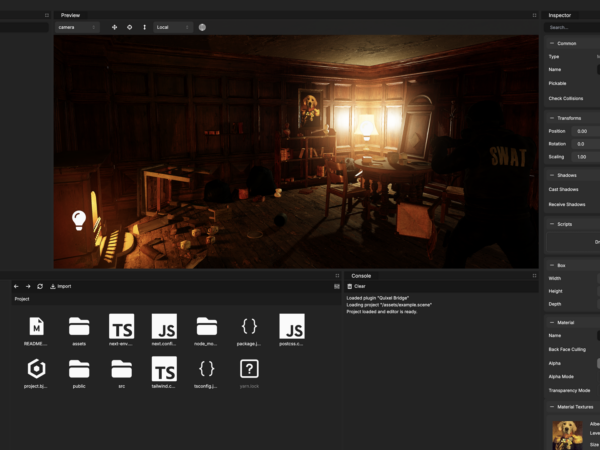Click the Rotation X value field
This screenshot has height=450, width=600.
tap(586, 144)
